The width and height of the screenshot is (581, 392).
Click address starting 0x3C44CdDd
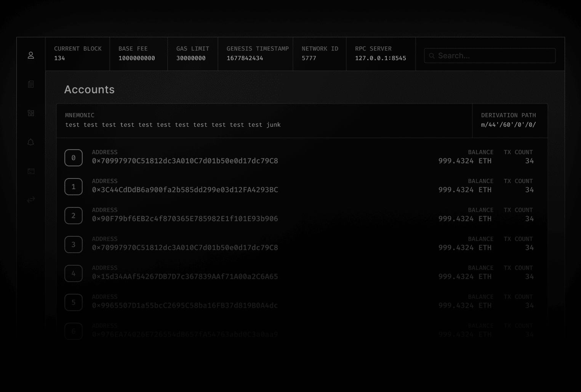pos(185,190)
